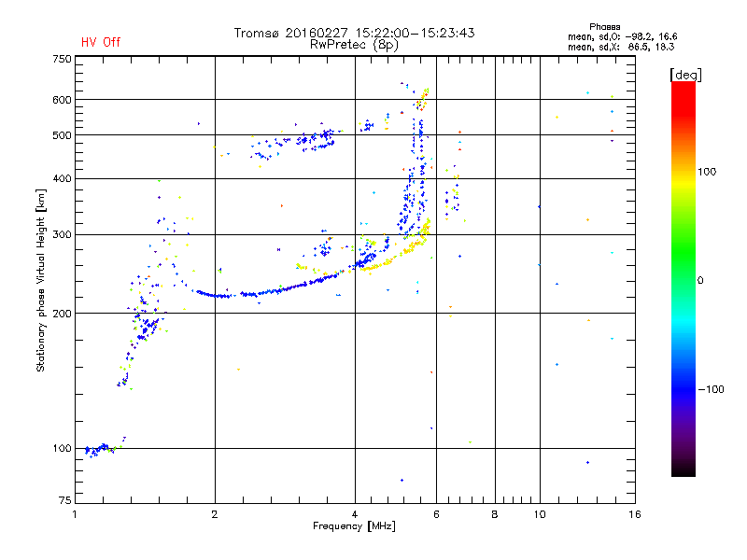
Task: Click the 'RwPretec (8p)' subtitle
Action: (354, 45)
